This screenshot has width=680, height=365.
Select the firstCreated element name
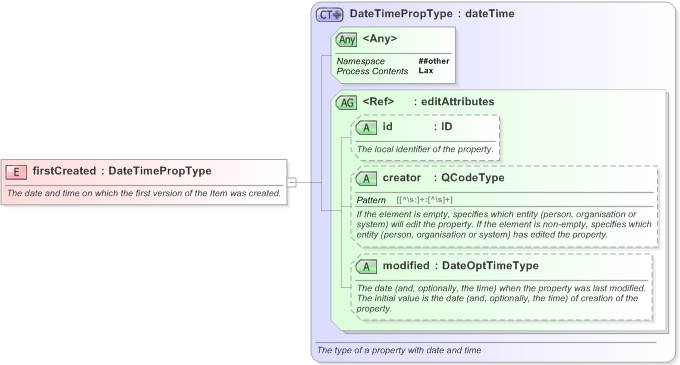(x=64, y=171)
